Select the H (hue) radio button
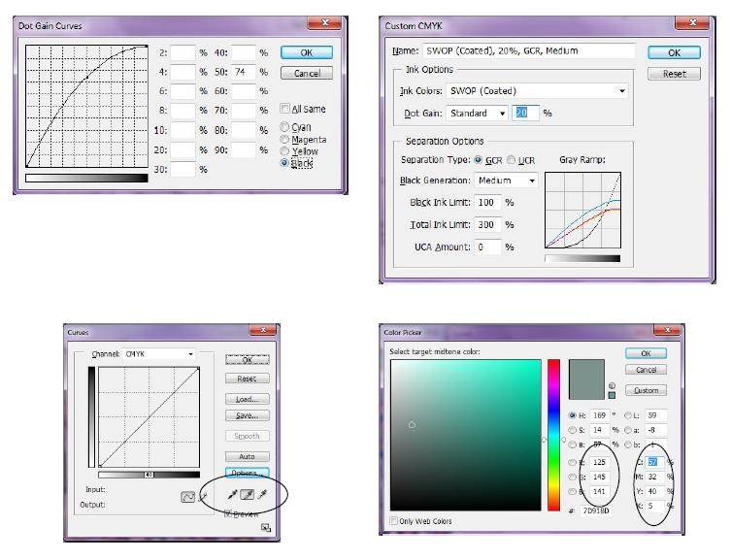 click(x=572, y=415)
